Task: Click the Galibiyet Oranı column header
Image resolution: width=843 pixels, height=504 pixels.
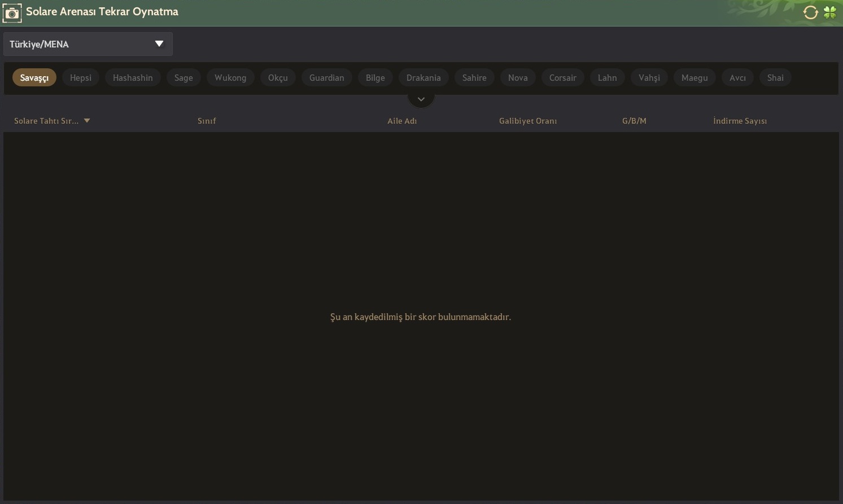Action: 528,121
